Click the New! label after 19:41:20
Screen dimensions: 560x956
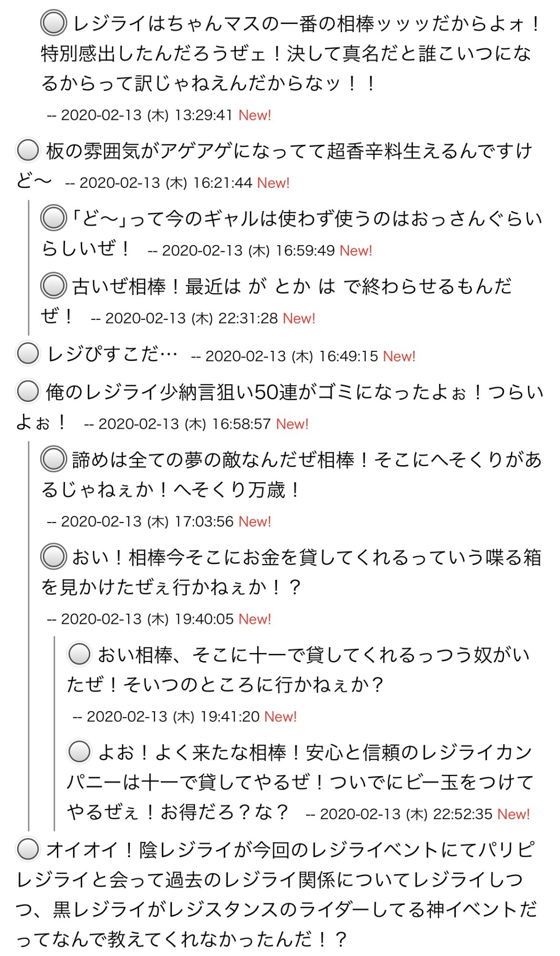(280, 717)
